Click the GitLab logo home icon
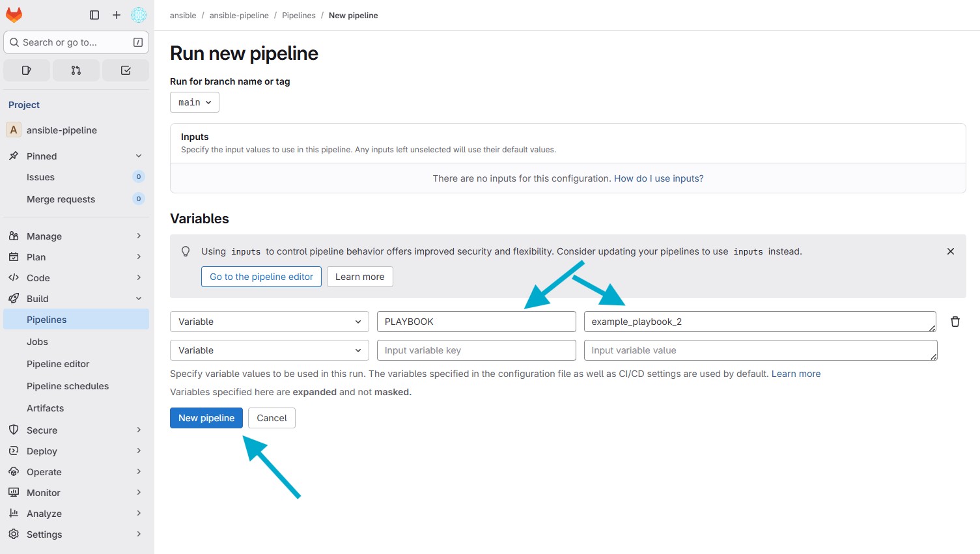Image resolution: width=980 pixels, height=554 pixels. [x=14, y=14]
